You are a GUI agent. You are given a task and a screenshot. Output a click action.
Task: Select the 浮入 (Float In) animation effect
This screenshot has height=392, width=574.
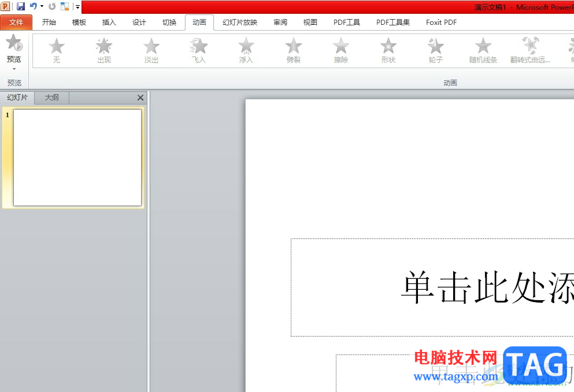point(246,50)
